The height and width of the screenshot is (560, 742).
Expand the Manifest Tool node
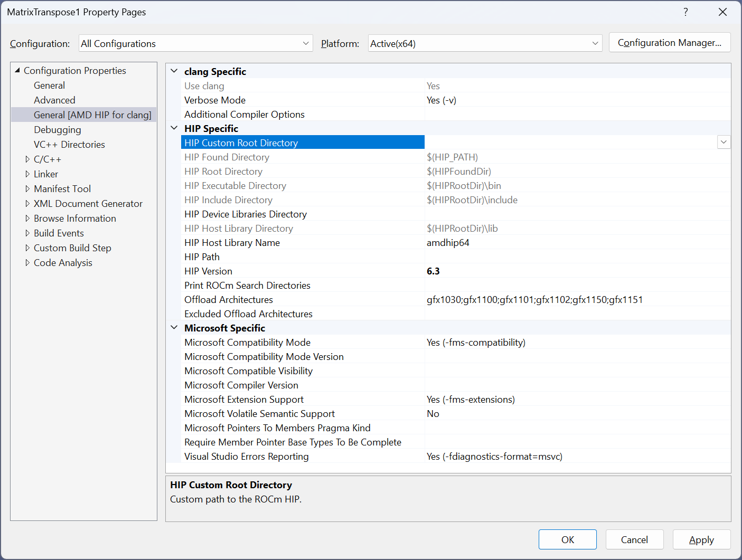click(27, 188)
